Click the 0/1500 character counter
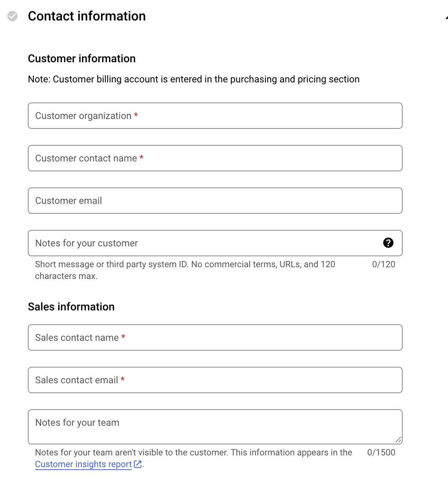This screenshot has height=481, width=448. (381, 452)
